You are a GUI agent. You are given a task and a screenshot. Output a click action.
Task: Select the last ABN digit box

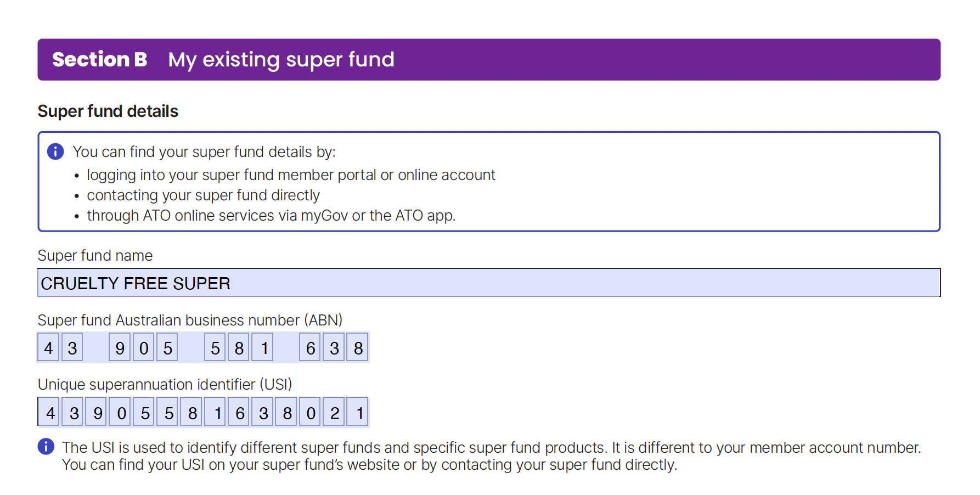pos(358,348)
